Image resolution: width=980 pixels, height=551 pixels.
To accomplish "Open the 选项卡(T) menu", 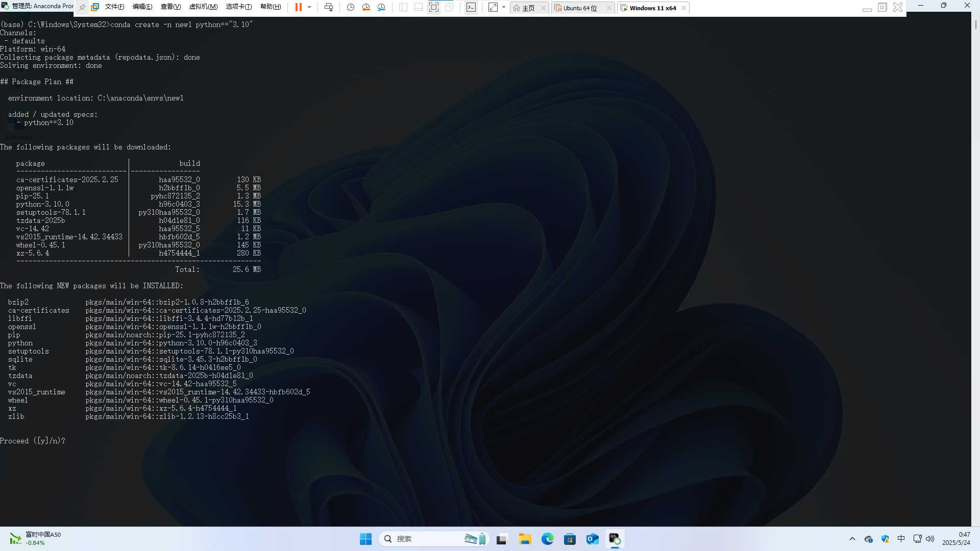I will [x=239, y=7].
